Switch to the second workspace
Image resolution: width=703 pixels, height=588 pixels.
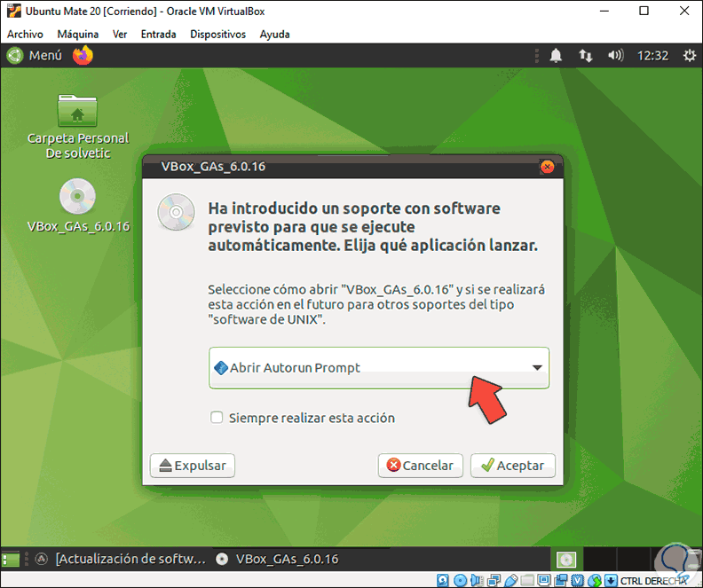pos(599,559)
